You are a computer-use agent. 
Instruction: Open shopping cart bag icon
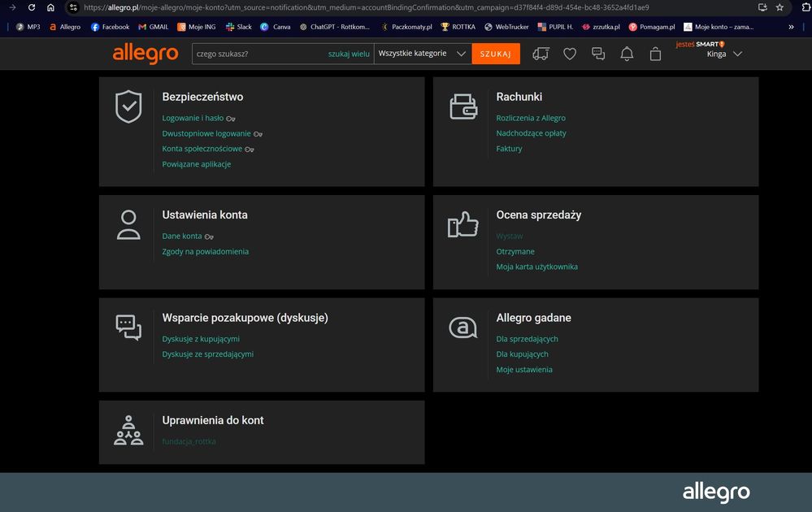655,54
